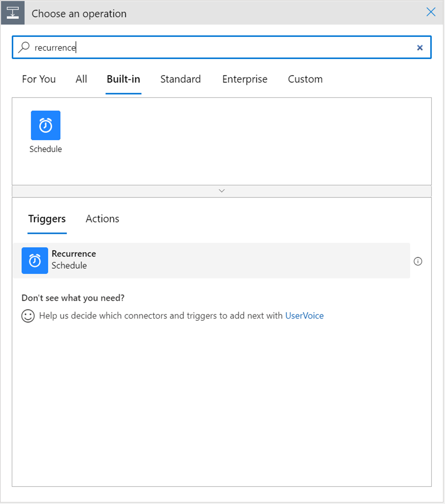This screenshot has width=445, height=504.
Task: Click the Schedule connector alarm clock icon
Action: click(x=45, y=125)
